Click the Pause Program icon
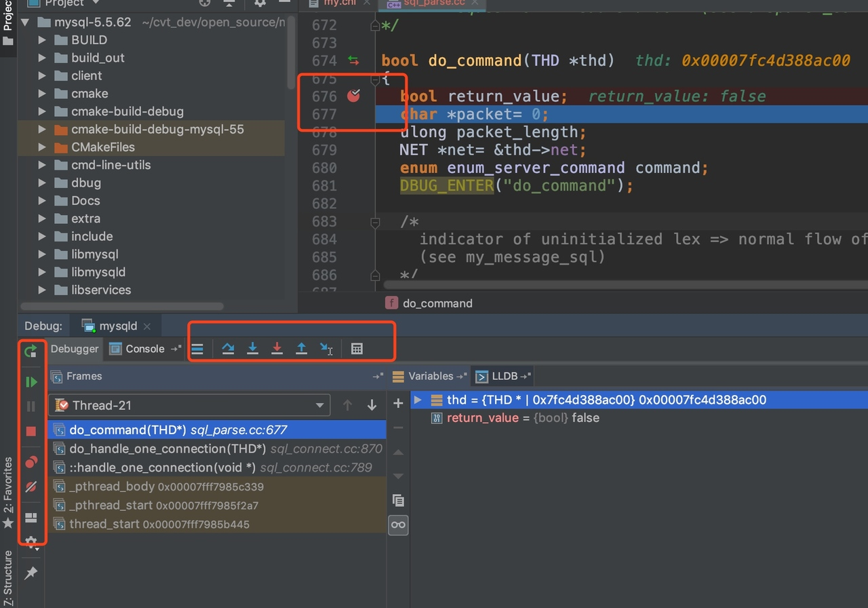868x608 pixels. [31, 406]
